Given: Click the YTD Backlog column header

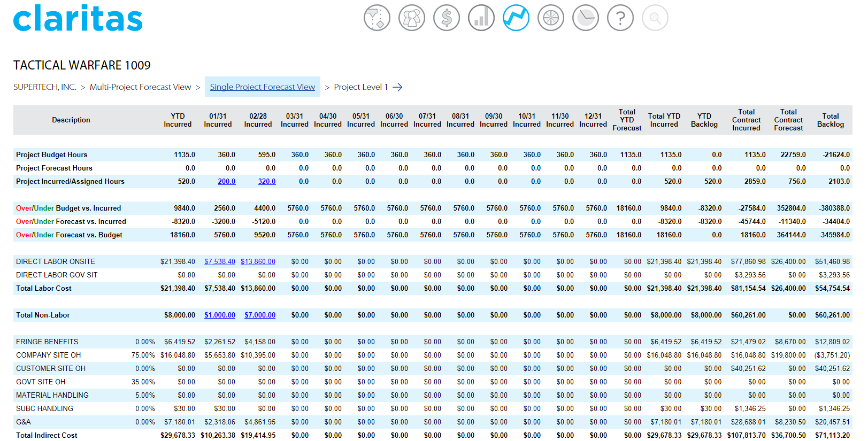Looking at the screenshot, I should (x=704, y=120).
